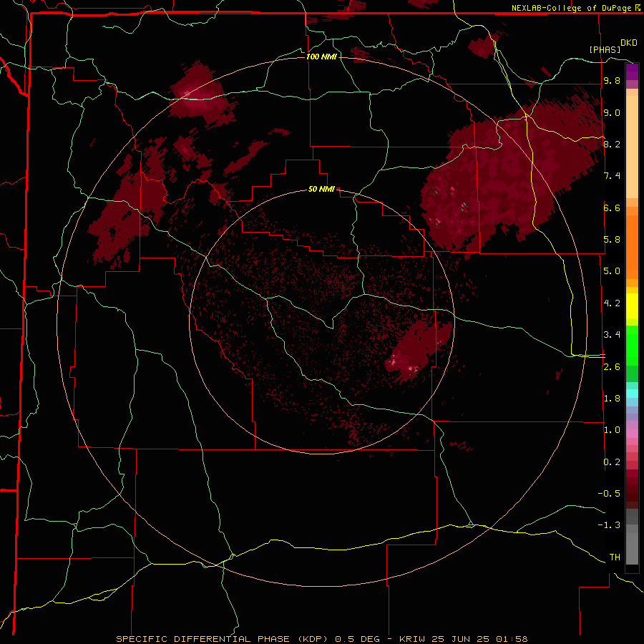Click the 7.4 legend value
Image resolution: width=644 pixels, height=644 pixels.
[x=612, y=176]
